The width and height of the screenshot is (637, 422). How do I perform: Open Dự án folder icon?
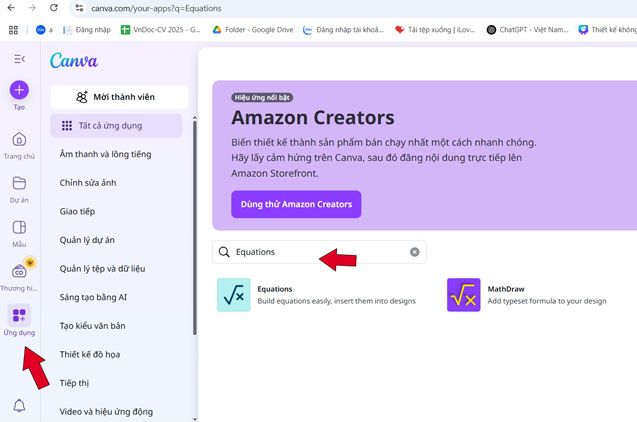(x=19, y=184)
